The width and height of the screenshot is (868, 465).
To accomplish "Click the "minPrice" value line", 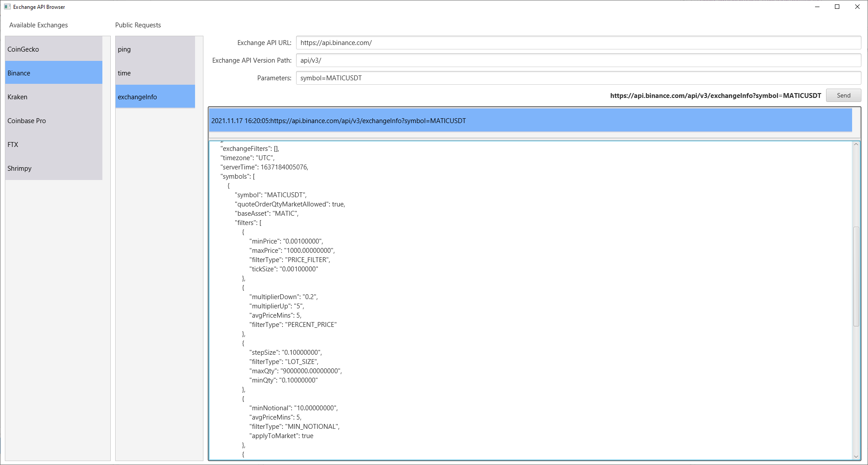I will (x=286, y=241).
